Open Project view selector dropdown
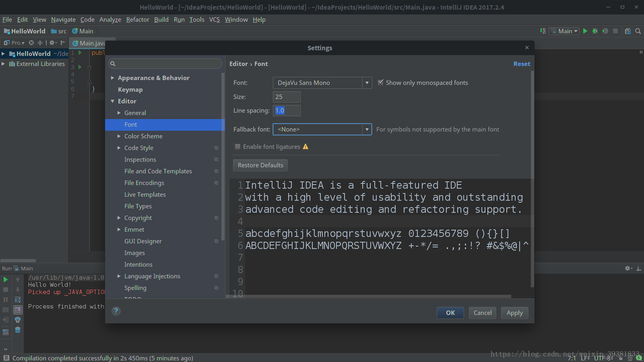Viewport: 644px width, 362px height. [14, 43]
